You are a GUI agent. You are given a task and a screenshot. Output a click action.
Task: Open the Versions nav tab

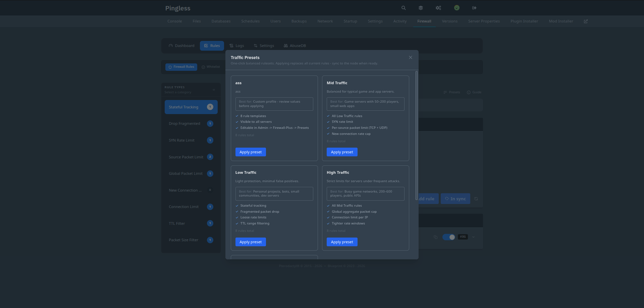pyautogui.click(x=450, y=21)
